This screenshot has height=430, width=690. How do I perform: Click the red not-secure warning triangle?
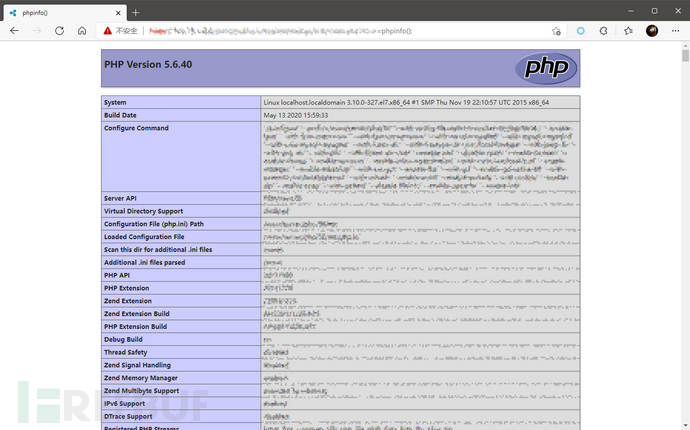pos(108,31)
